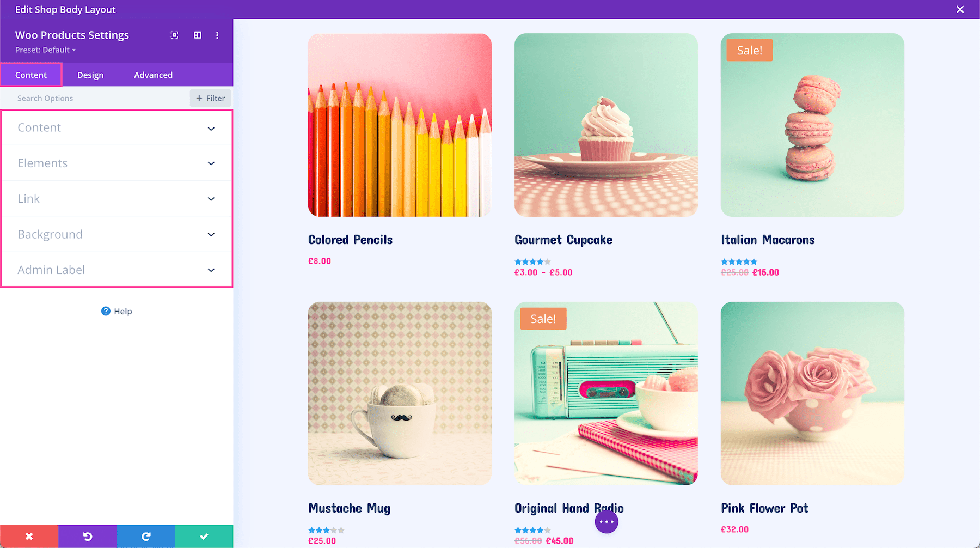
Task: Switch to the Design tab
Action: pos(90,75)
